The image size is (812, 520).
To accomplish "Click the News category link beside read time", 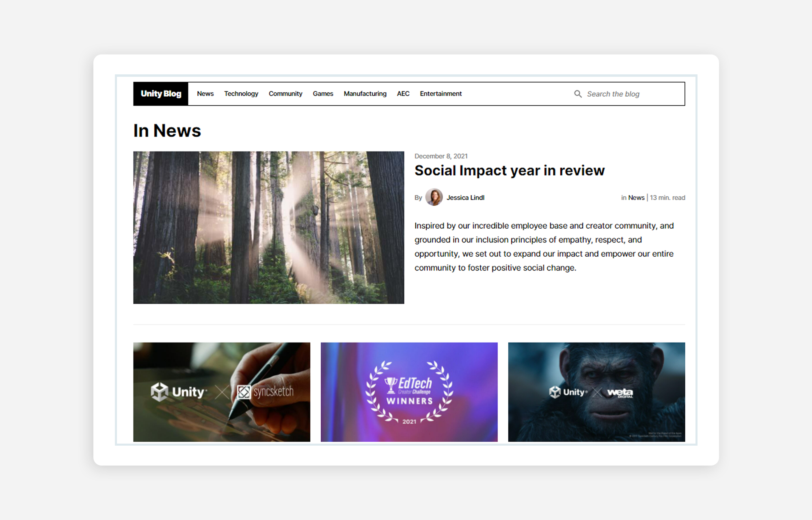I will 636,198.
